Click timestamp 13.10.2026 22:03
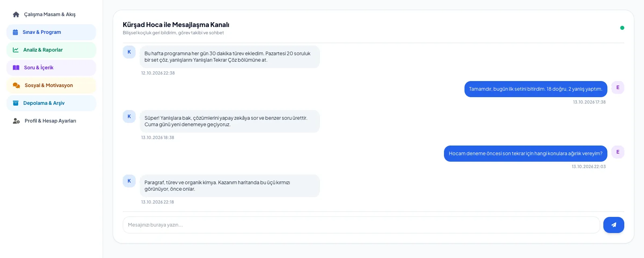The height and width of the screenshot is (258, 644). (x=588, y=166)
